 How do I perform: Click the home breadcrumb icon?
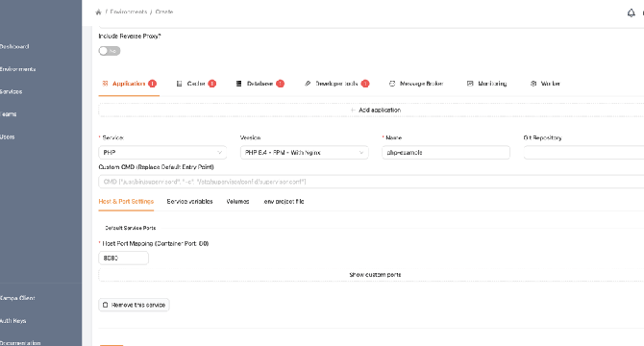(x=98, y=12)
